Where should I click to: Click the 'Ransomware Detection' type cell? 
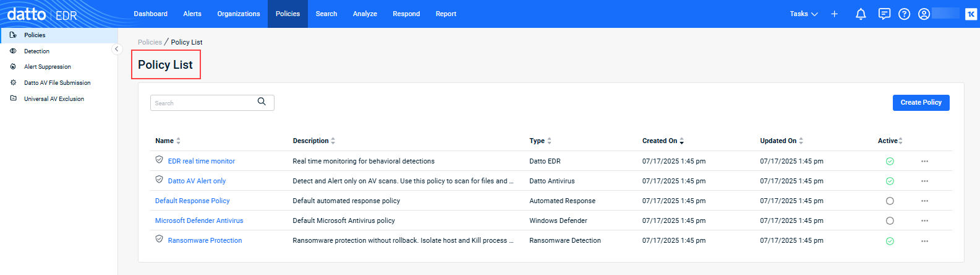pos(565,240)
